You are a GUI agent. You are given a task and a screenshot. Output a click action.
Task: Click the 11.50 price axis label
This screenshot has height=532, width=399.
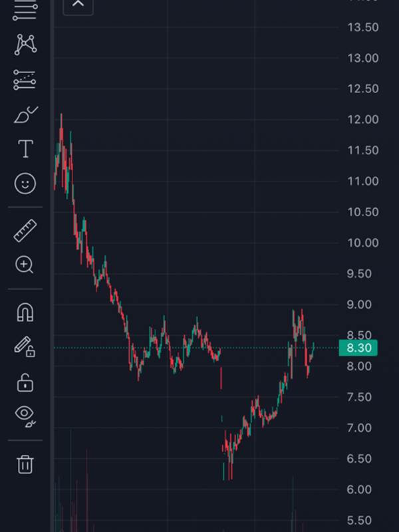[362, 150]
